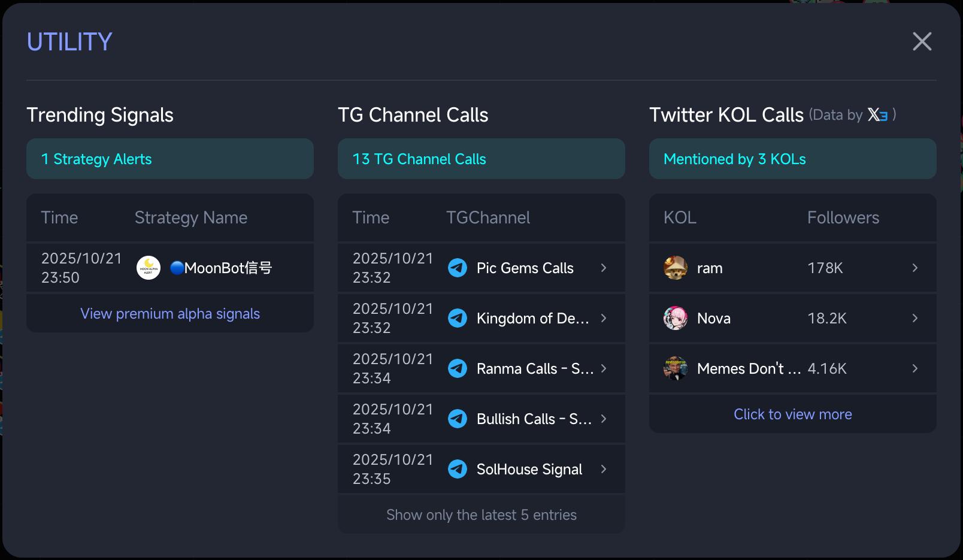Select the 13 TG Channel Calls banner
Screen dimensions: 963x560
click(x=481, y=159)
